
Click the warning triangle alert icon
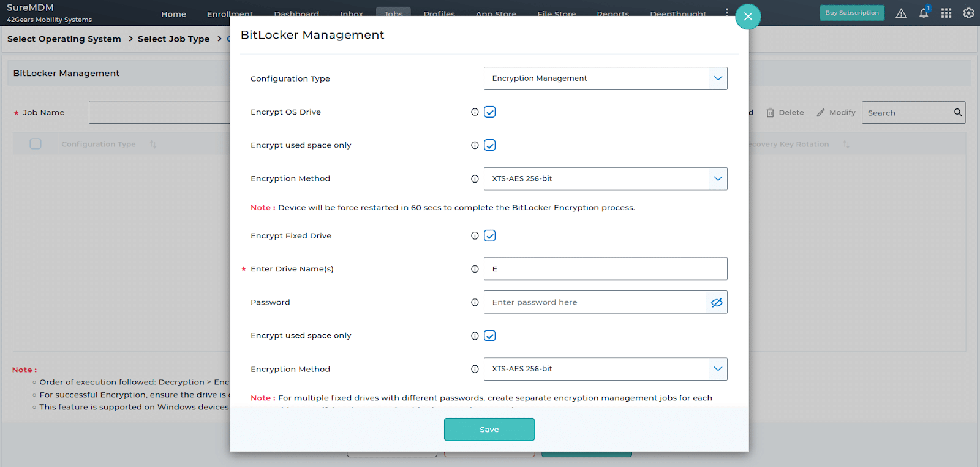click(x=901, y=13)
